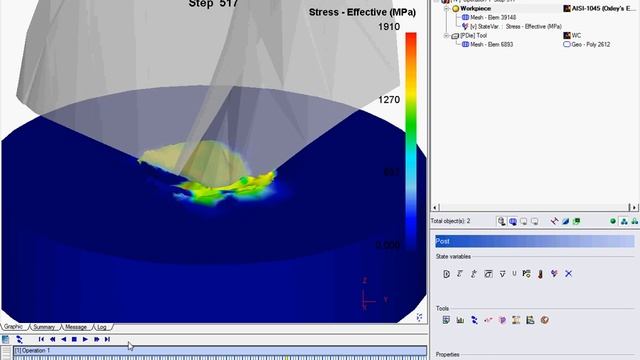Click the fourth monitor display-mode icon
The width and height of the screenshot is (640, 360).
[x=534, y=221]
